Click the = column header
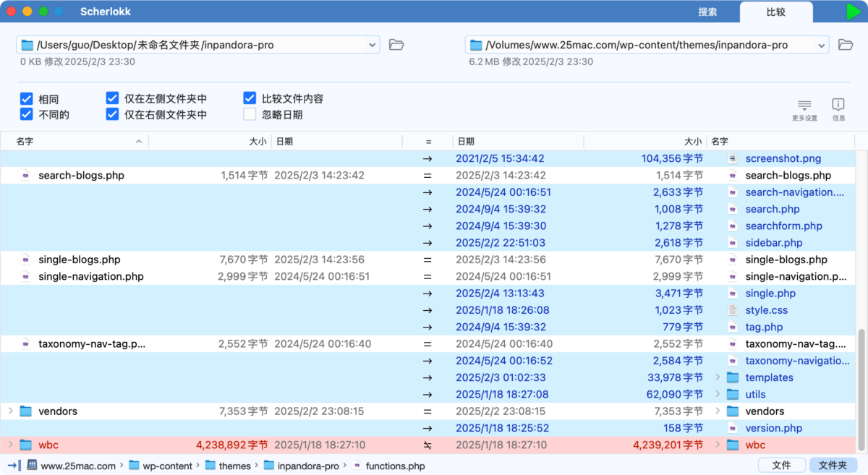The height and width of the screenshot is (475, 868). click(427, 142)
